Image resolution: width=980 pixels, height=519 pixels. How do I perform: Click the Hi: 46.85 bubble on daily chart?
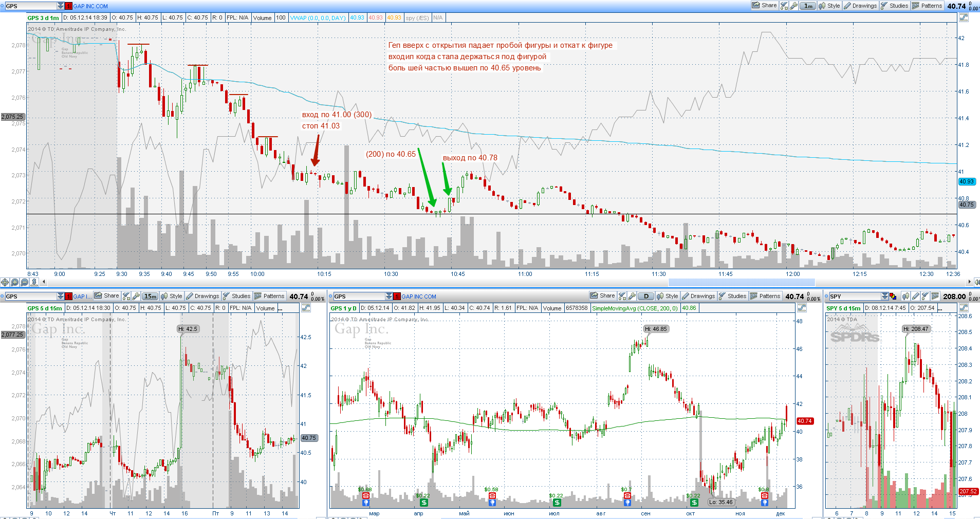[656, 329]
